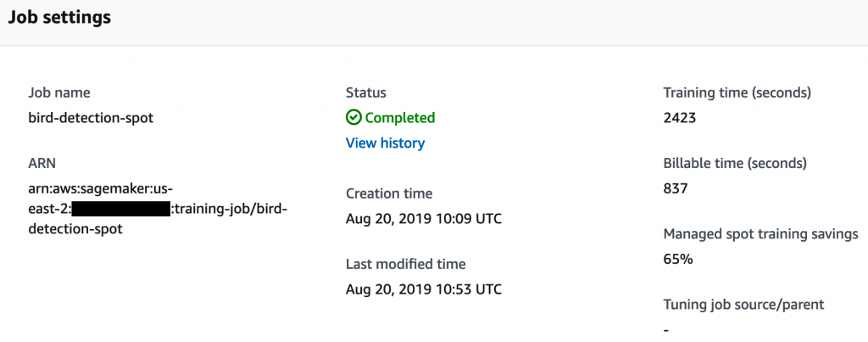Click the Last modified time label
The width and height of the screenshot is (868, 342).
(x=406, y=264)
